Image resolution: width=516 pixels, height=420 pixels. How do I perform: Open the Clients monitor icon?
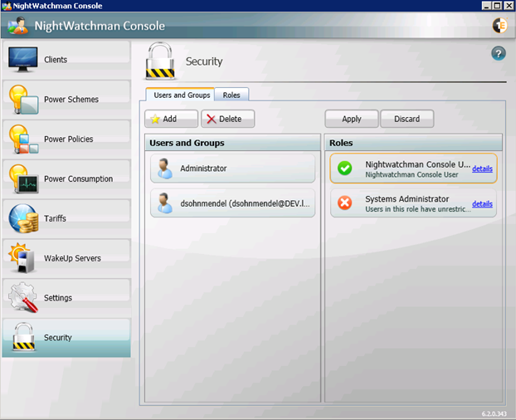23,60
